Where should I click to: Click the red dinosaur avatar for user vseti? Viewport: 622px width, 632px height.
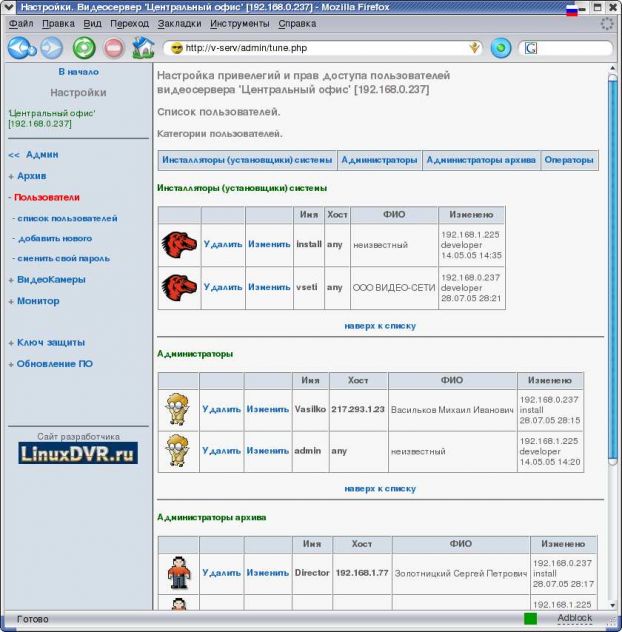(179, 287)
